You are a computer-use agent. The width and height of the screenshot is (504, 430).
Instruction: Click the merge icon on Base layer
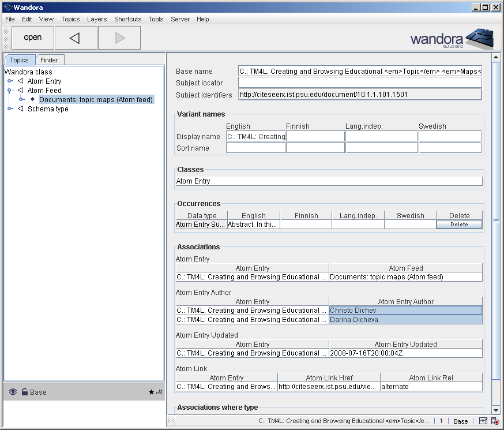pyautogui.click(x=159, y=392)
